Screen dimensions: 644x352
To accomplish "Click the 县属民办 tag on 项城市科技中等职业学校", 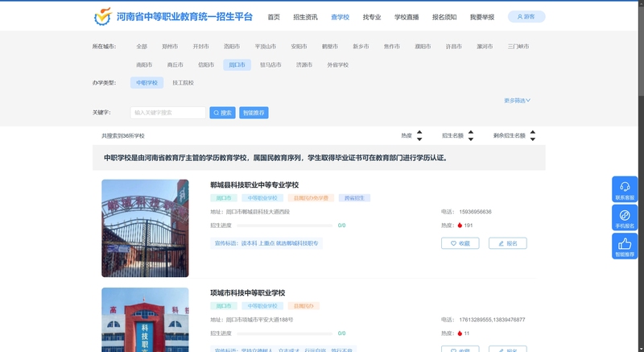I will [x=303, y=306].
